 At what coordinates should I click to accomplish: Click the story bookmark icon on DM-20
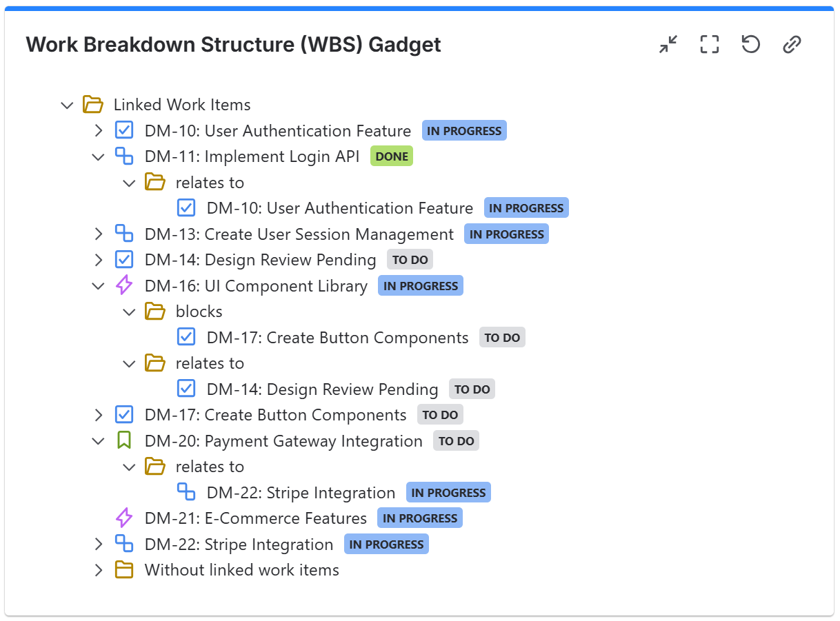pos(124,440)
